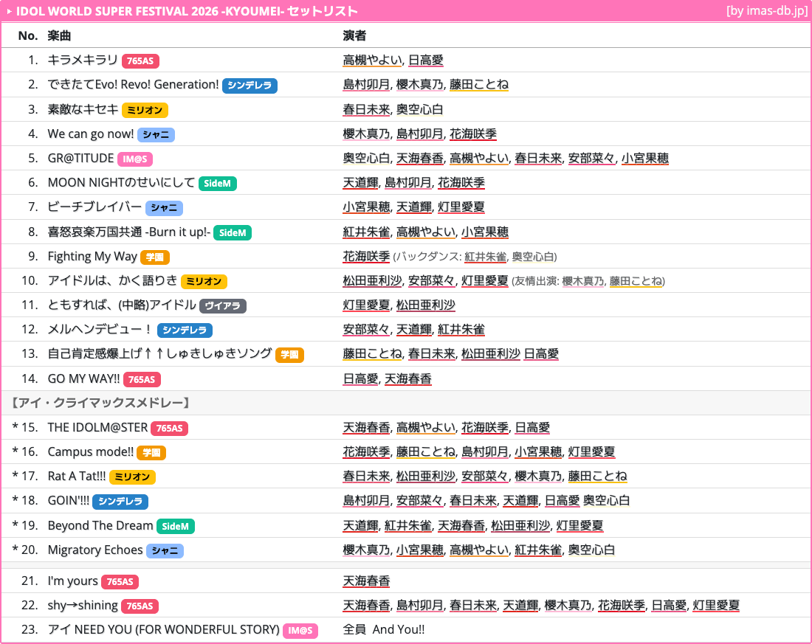Click the 765AS badge beside THE IDOLM@STER
Screen dimensions: 812x644
[169, 428]
